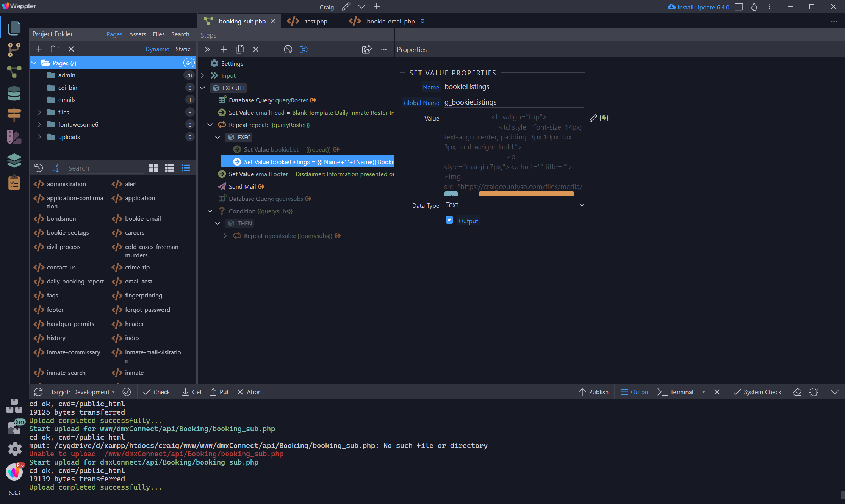
Task: Open the Git branch manager icon
Action: point(14,50)
